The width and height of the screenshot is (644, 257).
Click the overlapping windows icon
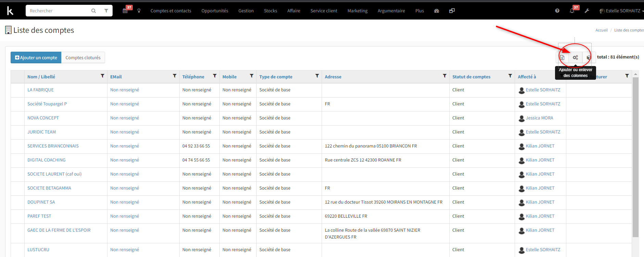click(x=452, y=11)
